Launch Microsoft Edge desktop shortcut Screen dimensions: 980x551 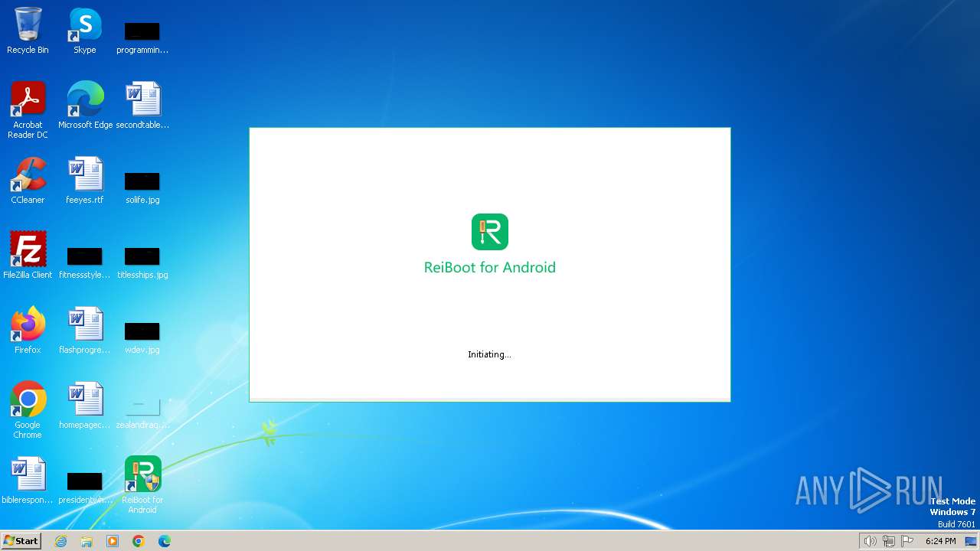point(85,105)
